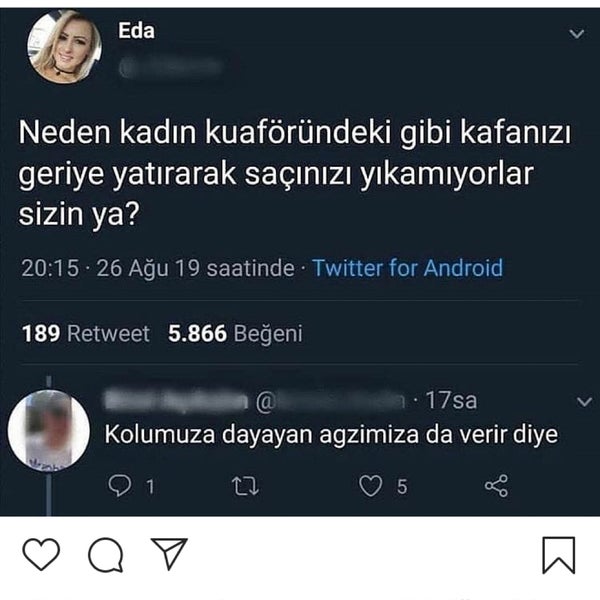Image resolution: width=600 pixels, height=600 pixels.
Task: Share post via paper plane icon
Action: (x=169, y=553)
